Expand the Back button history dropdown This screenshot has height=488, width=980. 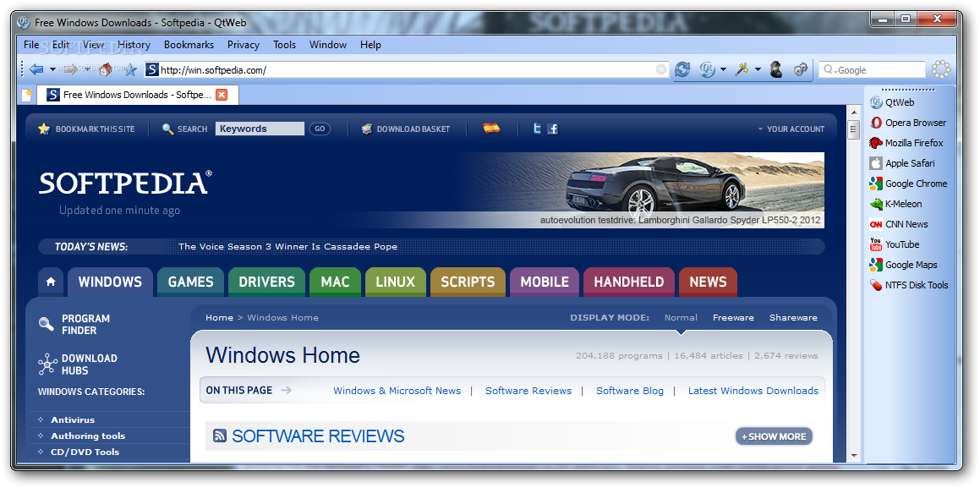pyautogui.click(x=52, y=69)
